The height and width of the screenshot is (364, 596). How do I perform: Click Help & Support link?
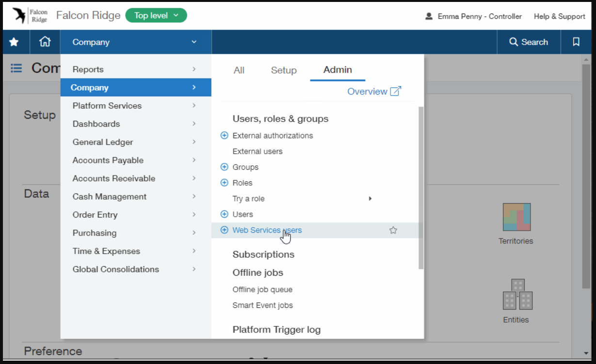pos(559,16)
